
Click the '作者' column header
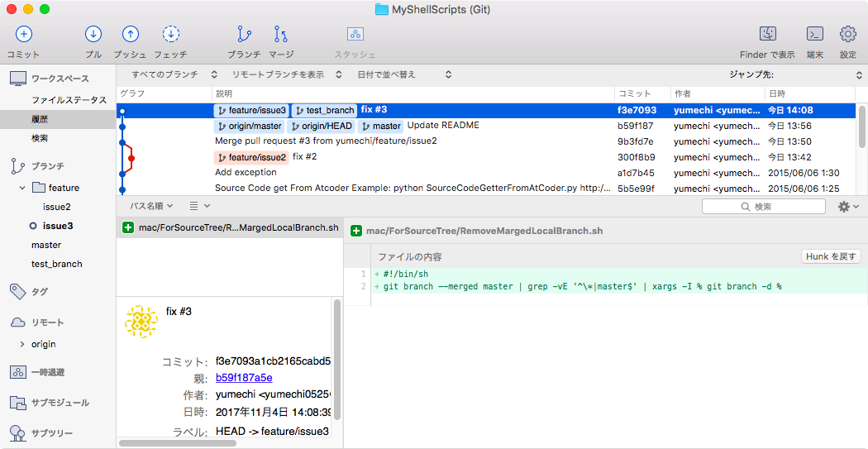click(718, 94)
